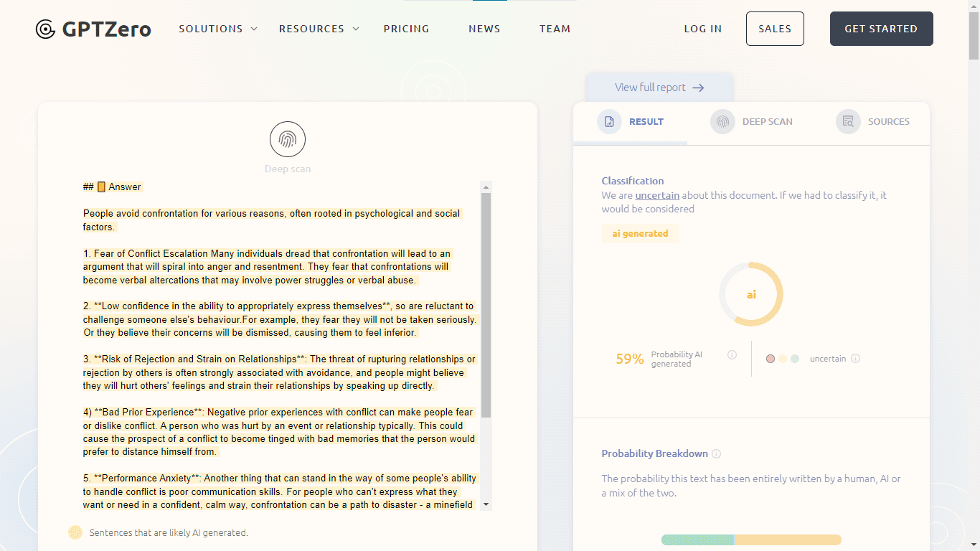Go to the Team page

[x=555, y=29]
